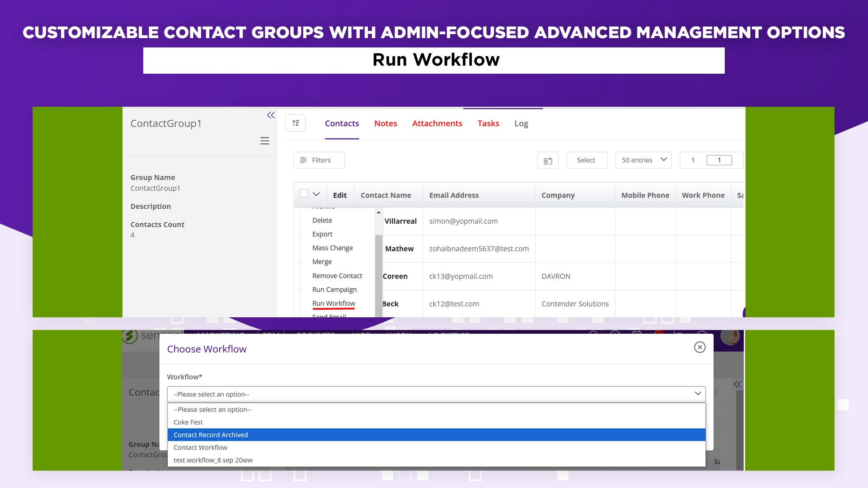Choose Delete from the actions menu

click(x=322, y=220)
